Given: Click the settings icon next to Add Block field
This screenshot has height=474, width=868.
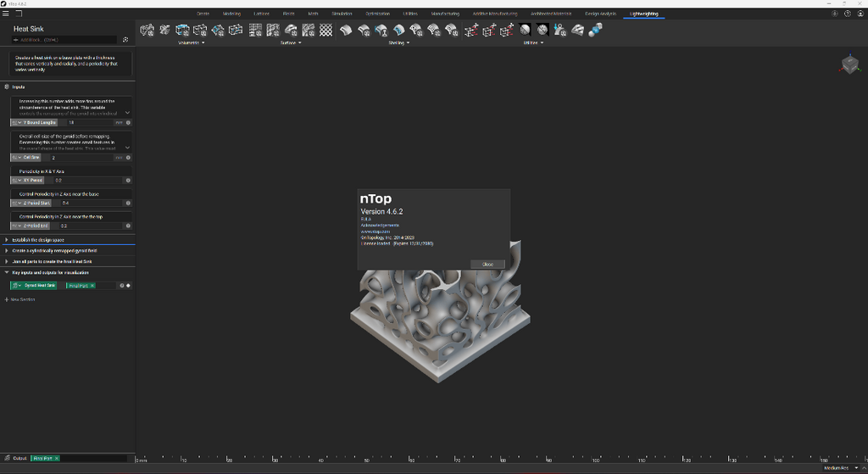Looking at the screenshot, I should (x=125, y=40).
